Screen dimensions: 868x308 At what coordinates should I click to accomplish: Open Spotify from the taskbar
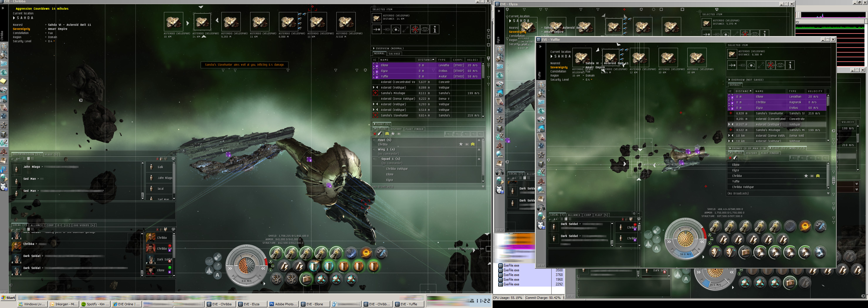[95, 304]
